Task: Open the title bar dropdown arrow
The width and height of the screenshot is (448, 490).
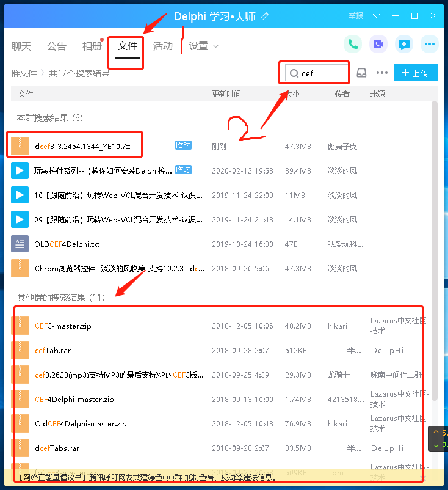Action: click(376, 15)
